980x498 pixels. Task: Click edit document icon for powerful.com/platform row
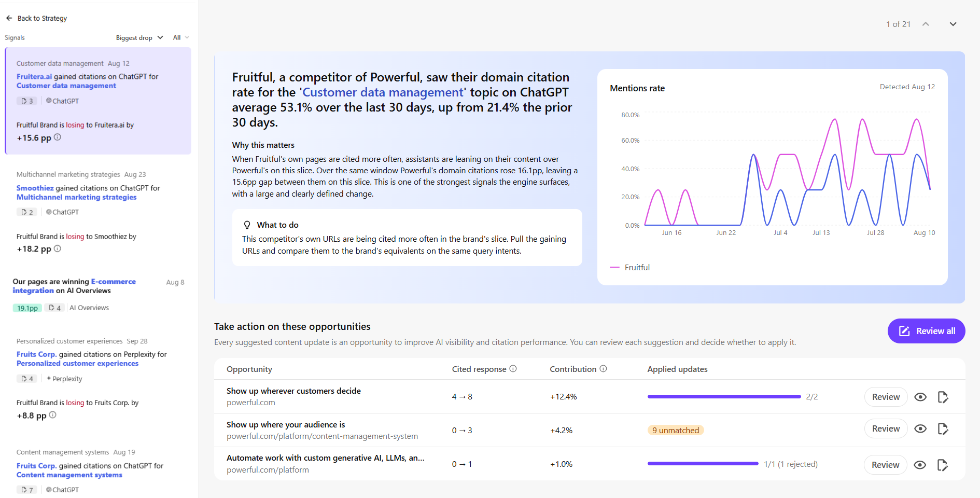tap(943, 465)
